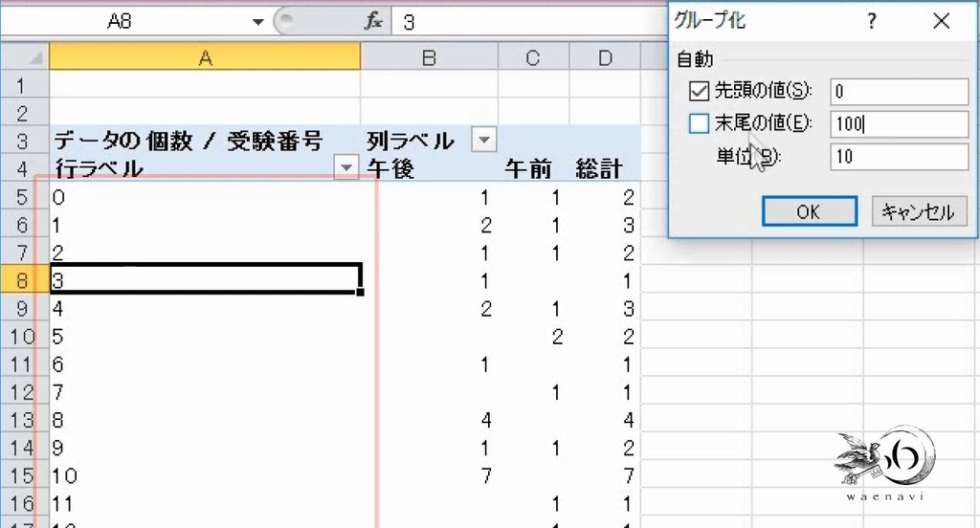
Task: Toggle the 先頭の値 checkbox
Action: 699,91
